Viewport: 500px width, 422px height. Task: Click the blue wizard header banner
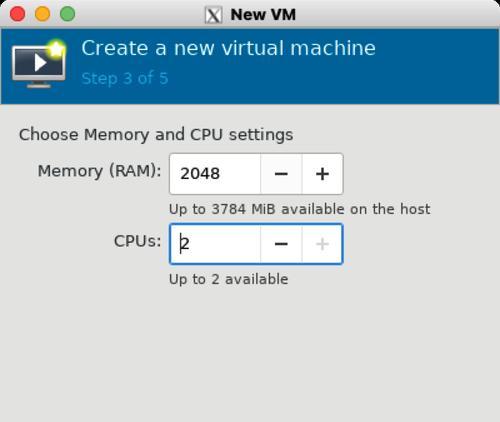click(250, 66)
